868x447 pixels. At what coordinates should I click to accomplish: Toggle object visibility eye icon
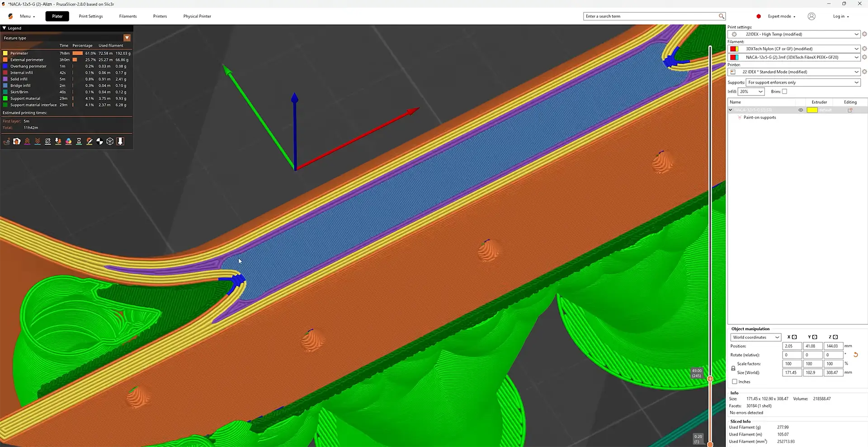(x=801, y=110)
